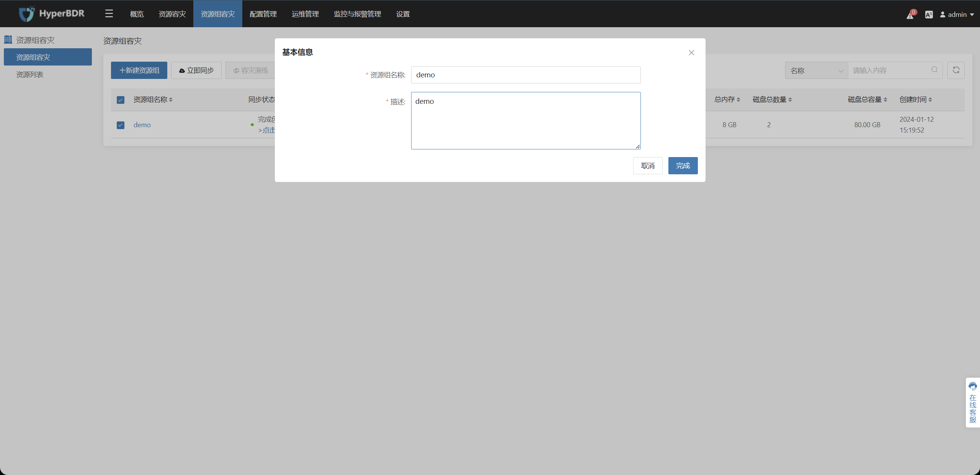Sort by 总内存 column arrows
This screenshot has height=475, width=980.
(x=738, y=100)
